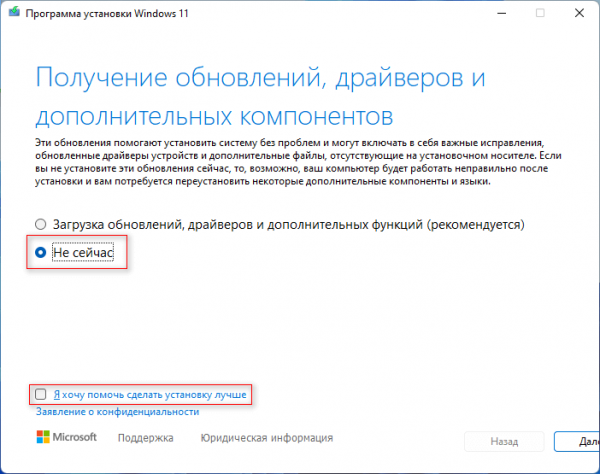Screen dimensions: 600x474
Task: Close the Windows 11 setup window
Action: [x=579, y=13]
